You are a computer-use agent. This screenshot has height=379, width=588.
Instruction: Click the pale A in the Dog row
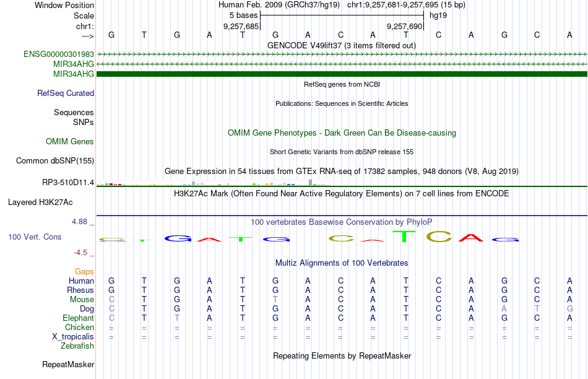504,308
